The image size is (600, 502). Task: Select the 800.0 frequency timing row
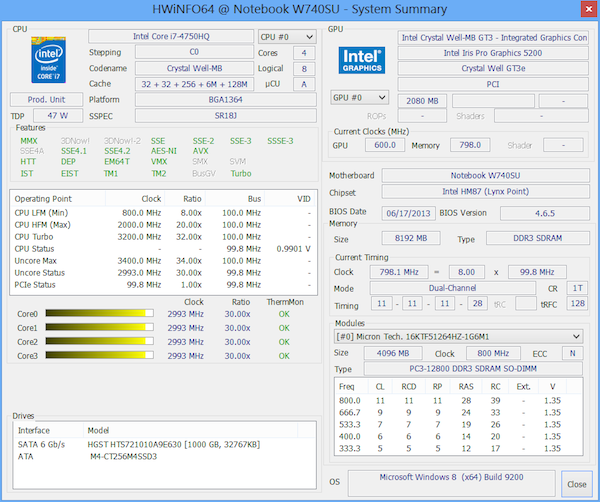458,401
